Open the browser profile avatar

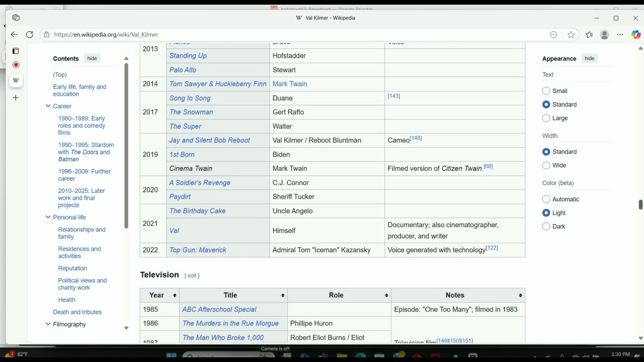[x=605, y=35]
